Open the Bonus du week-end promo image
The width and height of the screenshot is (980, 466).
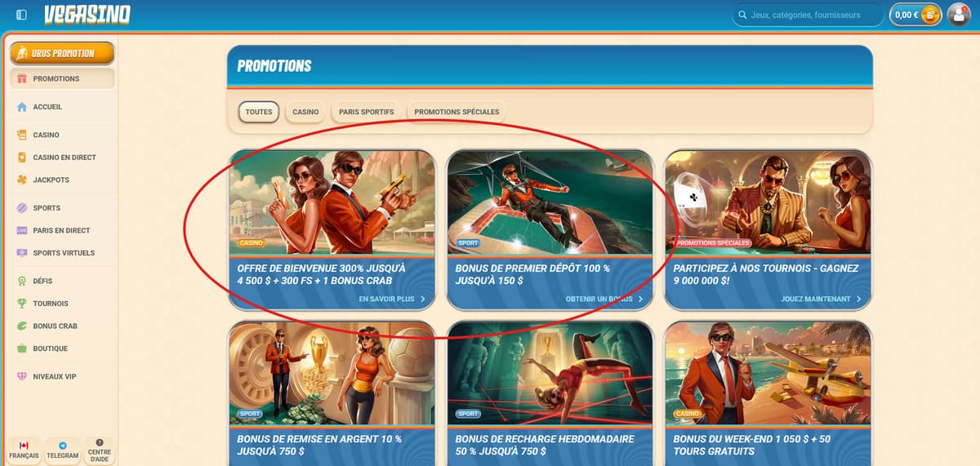point(768,373)
